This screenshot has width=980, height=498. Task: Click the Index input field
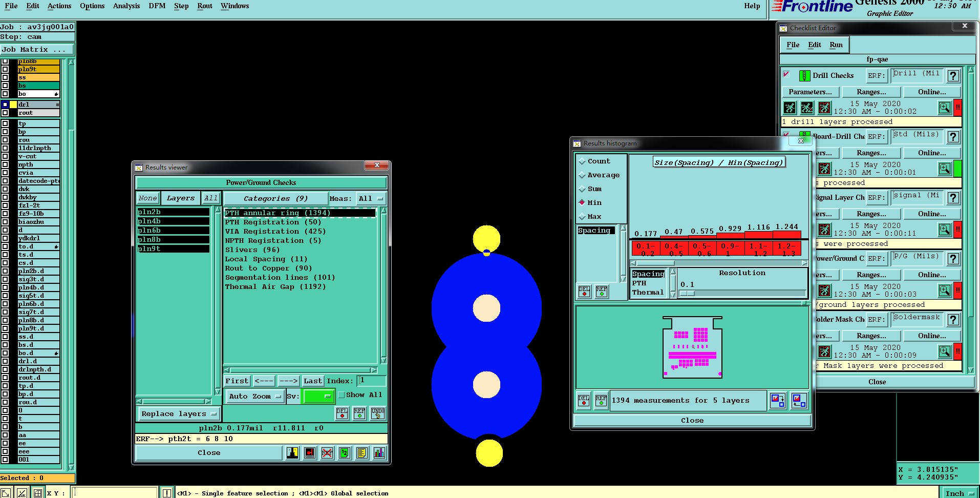pos(371,381)
